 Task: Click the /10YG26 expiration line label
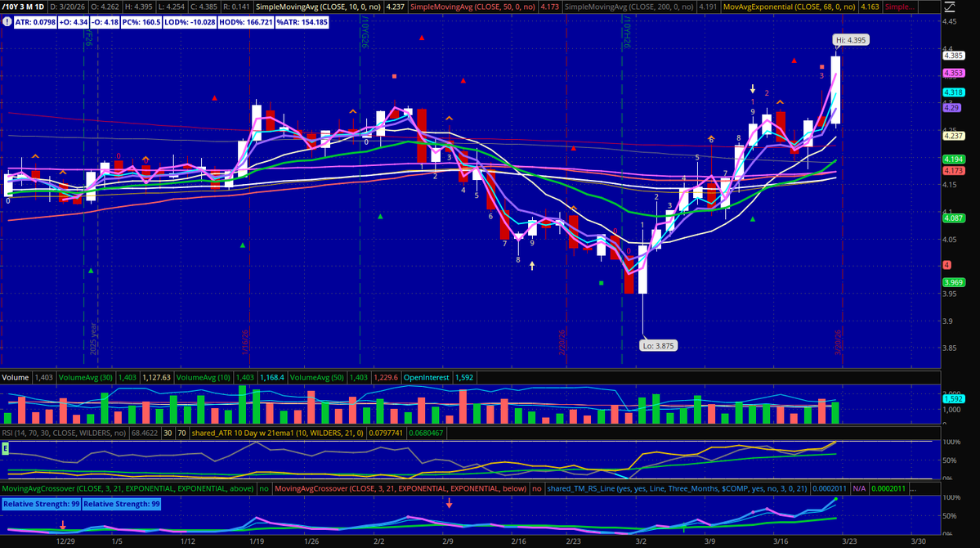point(365,32)
